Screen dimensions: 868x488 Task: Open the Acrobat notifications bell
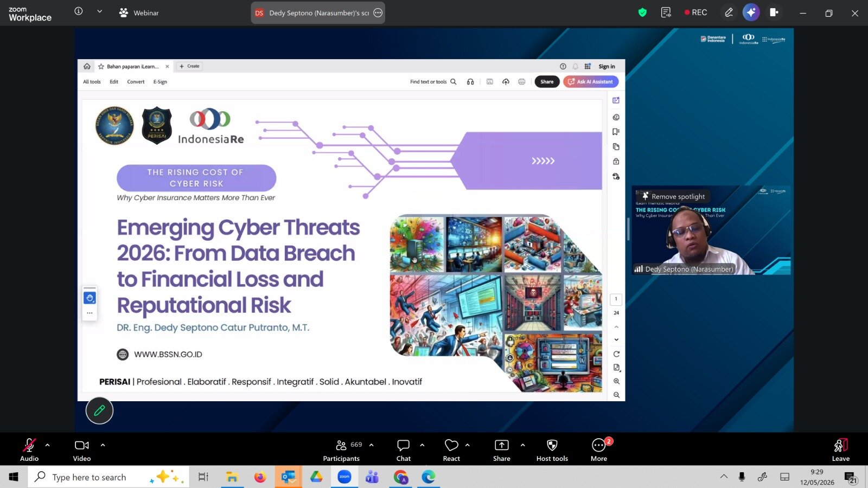(x=575, y=67)
